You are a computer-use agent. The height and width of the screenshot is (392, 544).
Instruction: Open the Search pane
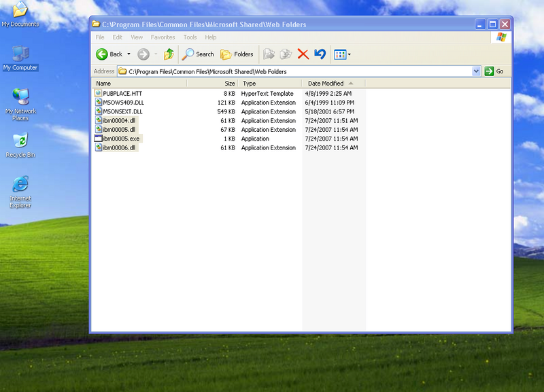click(198, 54)
